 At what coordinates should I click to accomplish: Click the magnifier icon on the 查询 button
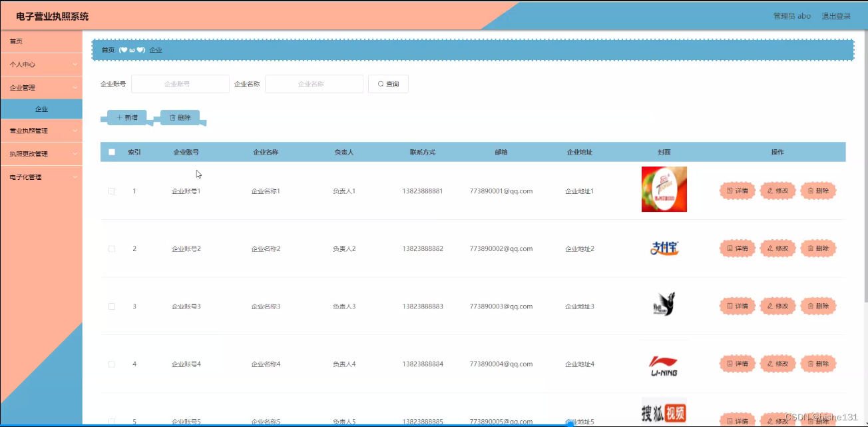(x=379, y=84)
